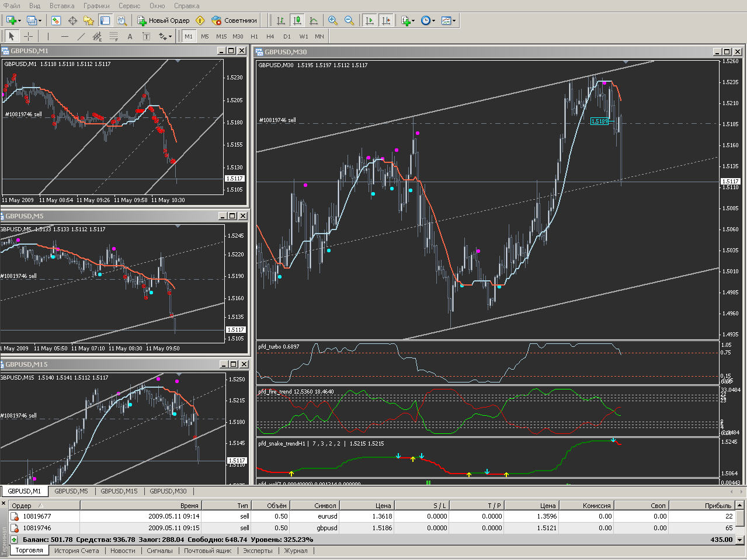Click the yellow diamond alert icon
The width and height of the screenshot is (747, 560).
200,20
